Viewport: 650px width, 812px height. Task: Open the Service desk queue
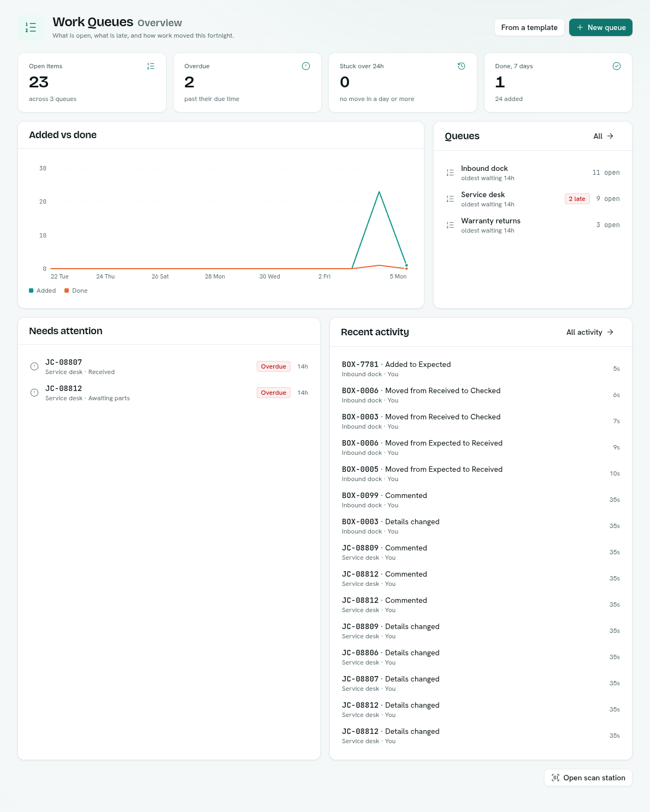[533, 199]
